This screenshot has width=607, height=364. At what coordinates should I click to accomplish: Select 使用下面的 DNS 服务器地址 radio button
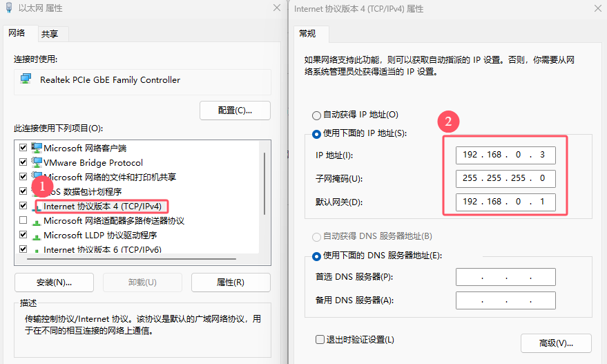pyautogui.click(x=317, y=256)
